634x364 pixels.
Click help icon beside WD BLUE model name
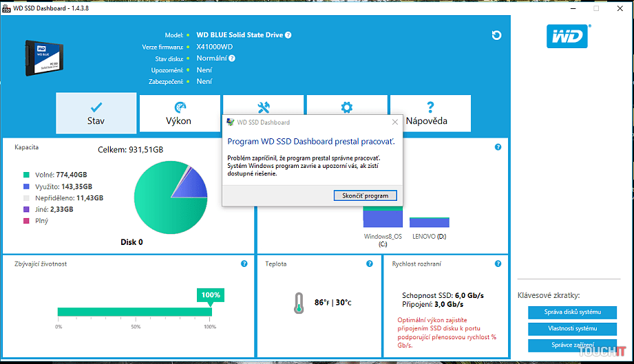tap(288, 35)
